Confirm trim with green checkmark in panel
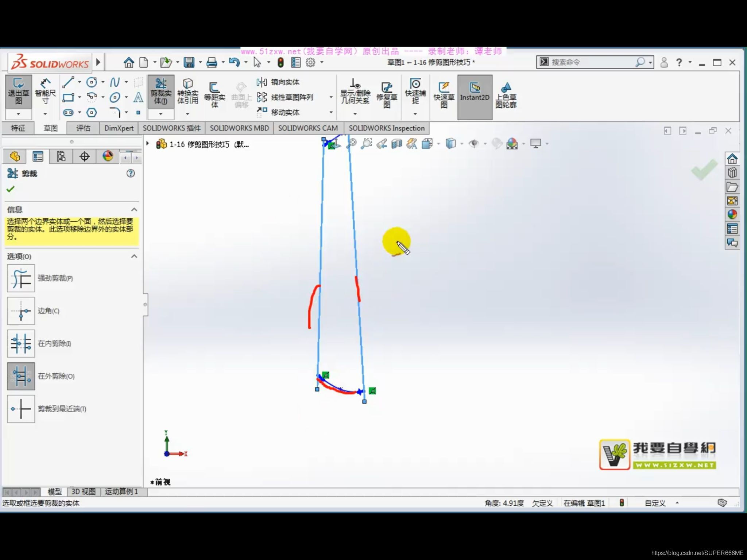The height and width of the screenshot is (560, 747). pyautogui.click(x=11, y=189)
